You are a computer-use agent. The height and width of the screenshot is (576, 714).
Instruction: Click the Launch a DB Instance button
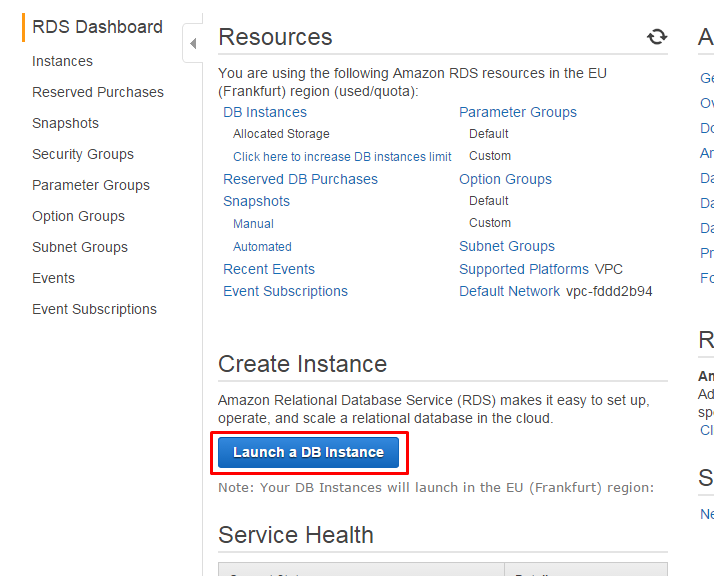[x=308, y=452]
